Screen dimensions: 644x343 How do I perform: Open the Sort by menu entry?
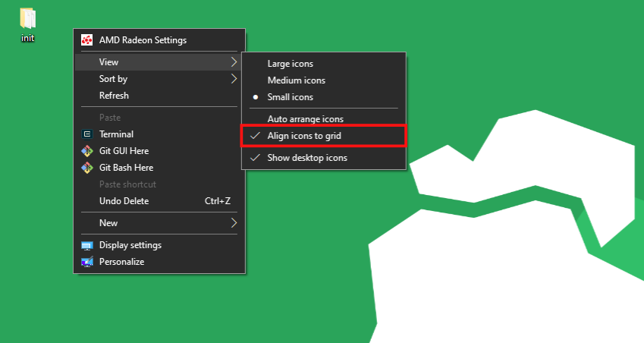pos(159,78)
